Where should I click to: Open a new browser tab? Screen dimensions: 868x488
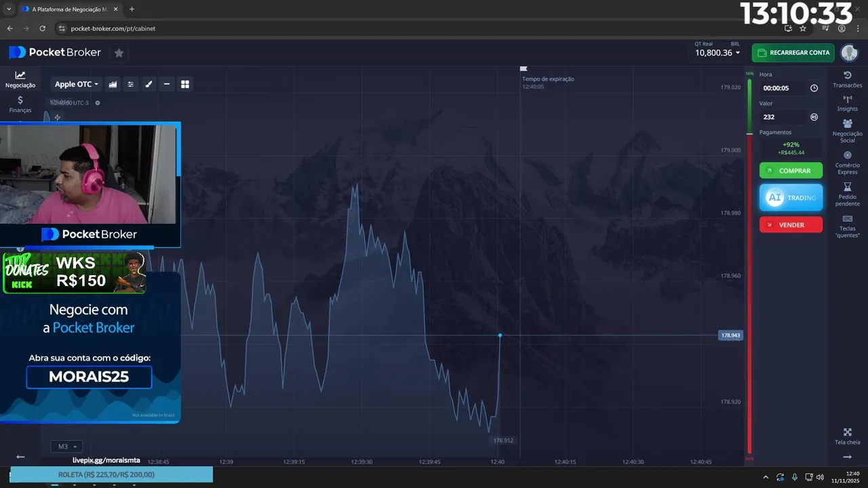pos(132,9)
